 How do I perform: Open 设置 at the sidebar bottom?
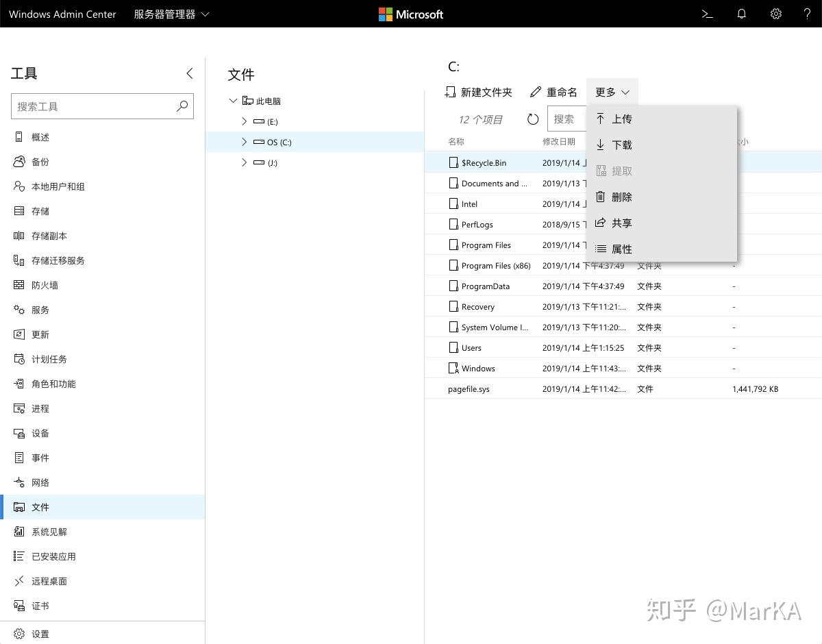pos(102,634)
